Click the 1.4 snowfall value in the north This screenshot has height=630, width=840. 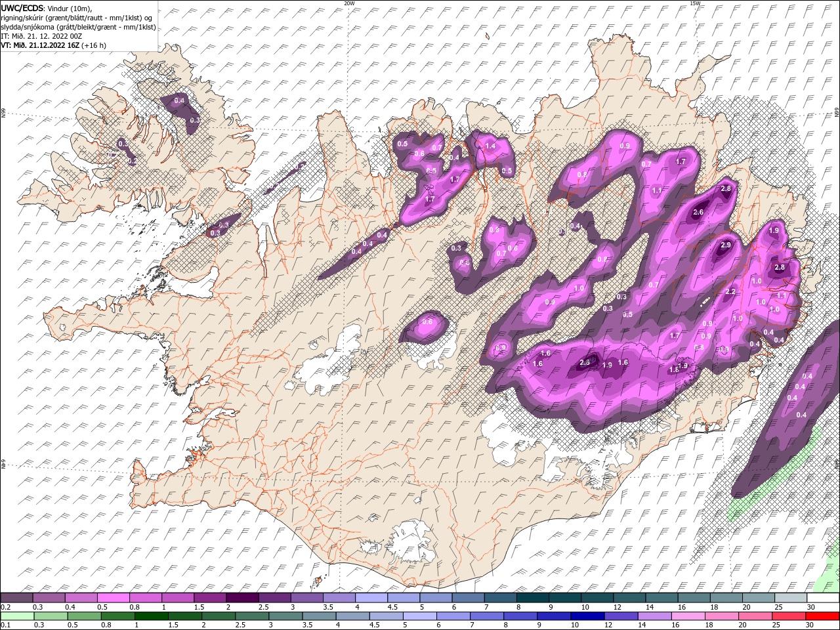(490, 146)
